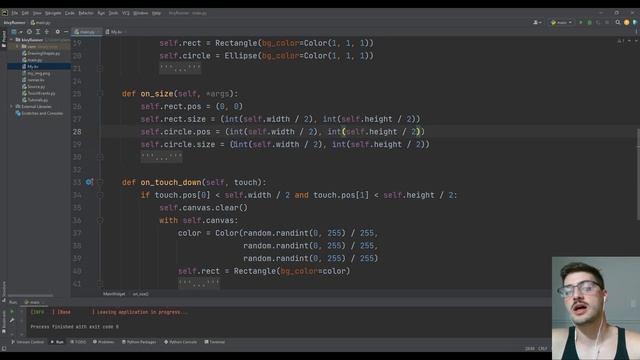
Task: Open the Problems tool window
Action: (104, 342)
